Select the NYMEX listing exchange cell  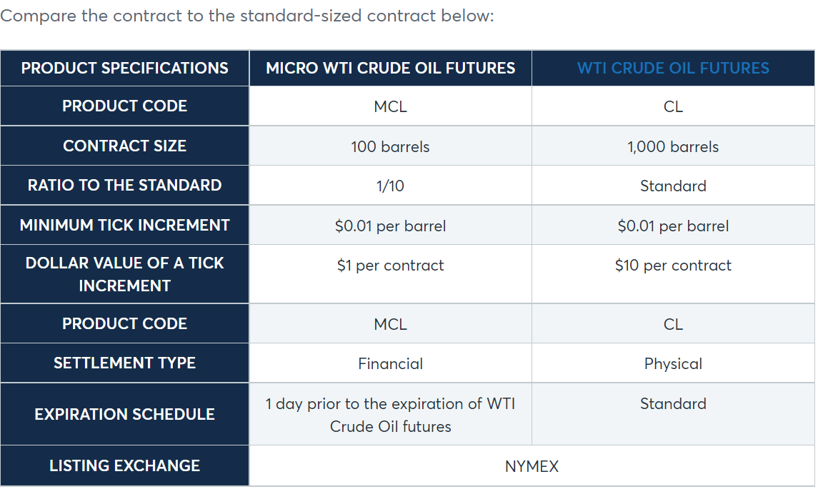[x=532, y=466]
